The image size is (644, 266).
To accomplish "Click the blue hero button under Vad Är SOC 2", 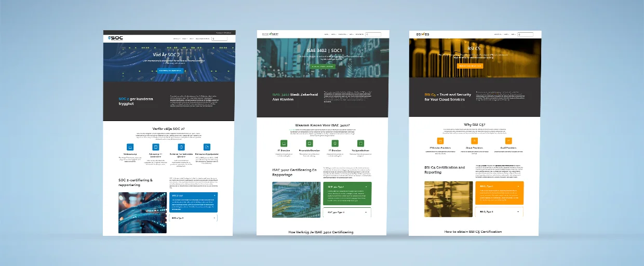I will (x=170, y=70).
